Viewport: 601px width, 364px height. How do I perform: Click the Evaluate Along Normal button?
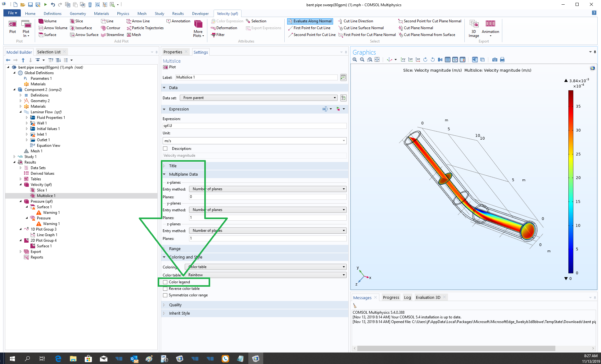tap(310, 21)
